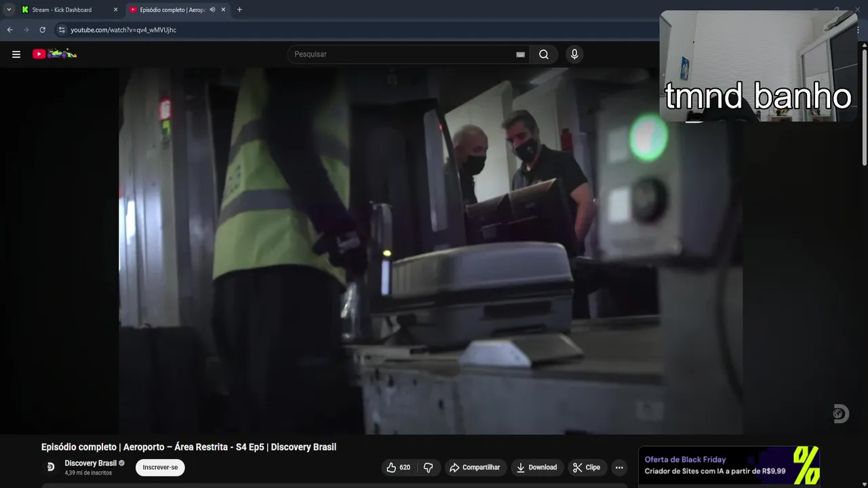Click the webcam overlay window

tap(759, 66)
